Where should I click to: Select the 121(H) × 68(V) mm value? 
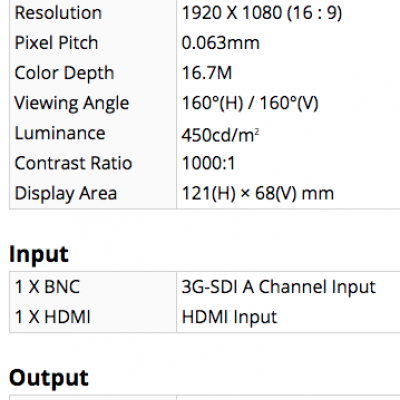(258, 193)
